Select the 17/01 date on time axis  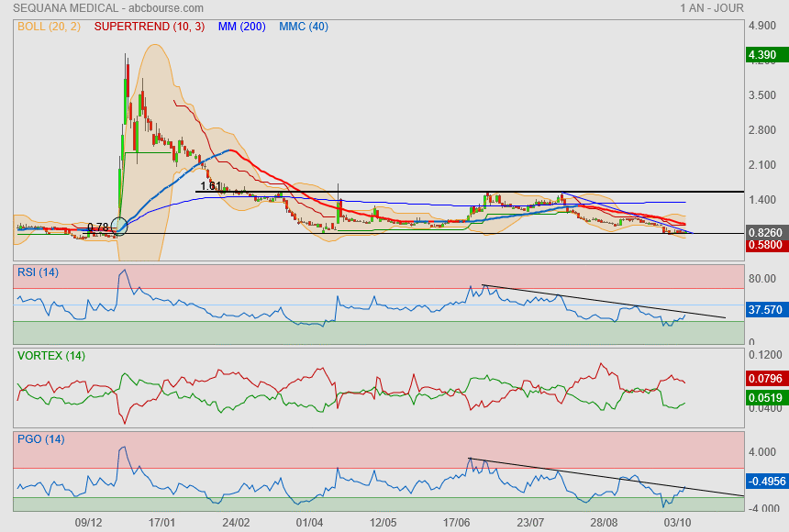pyautogui.click(x=162, y=522)
